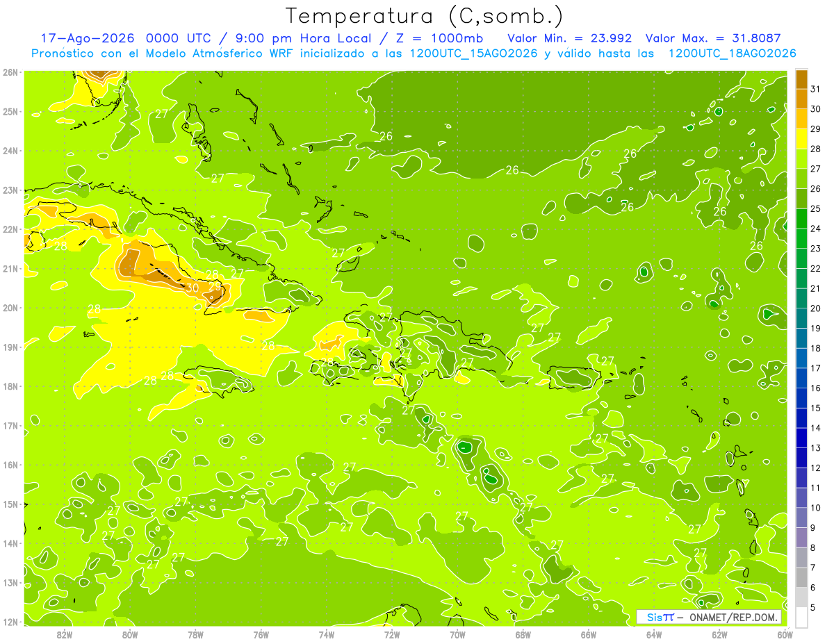Click the 62W longitude axis label

click(719, 634)
